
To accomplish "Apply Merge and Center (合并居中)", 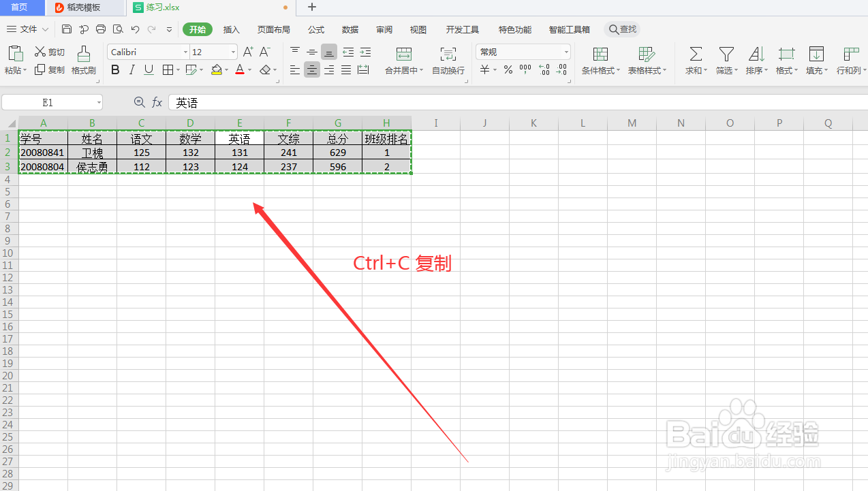I will coord(403,60).
